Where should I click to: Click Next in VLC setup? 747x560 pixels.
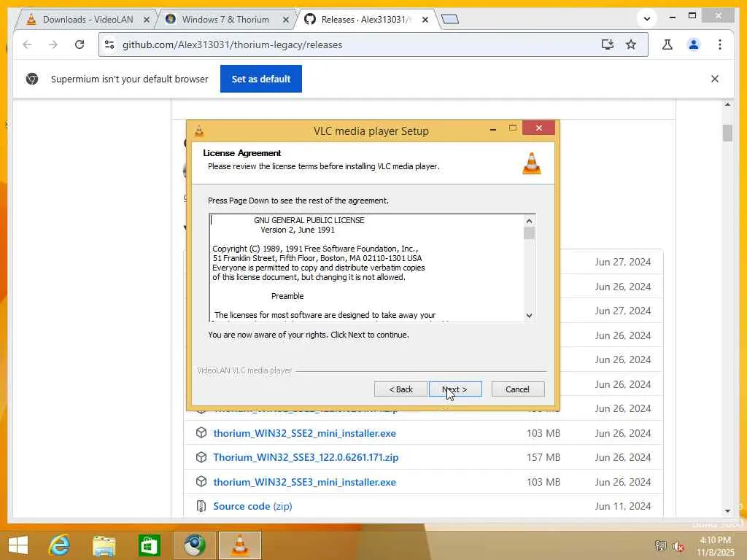point(455,389)
